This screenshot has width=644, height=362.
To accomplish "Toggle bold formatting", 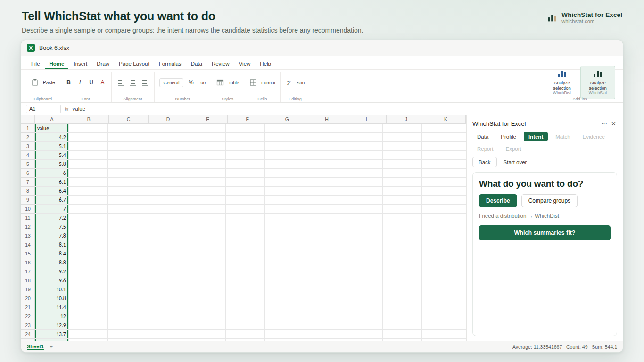I will point(68,82).
